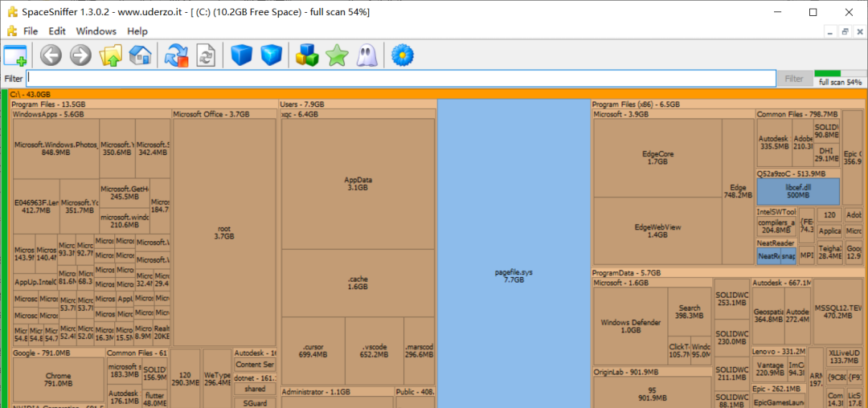Select the Microsoft.GetHelp 245.5MB block
This screenshot has width=868, height=408.
click(x=125, y=193)
